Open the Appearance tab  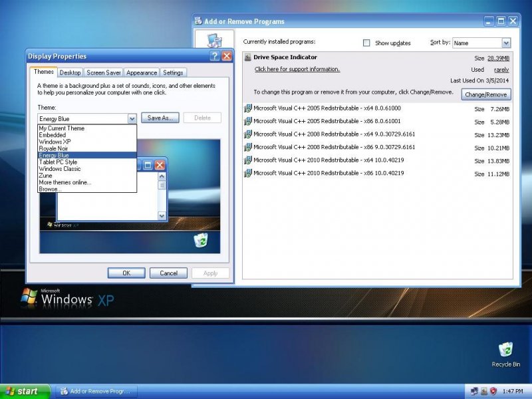142,72
